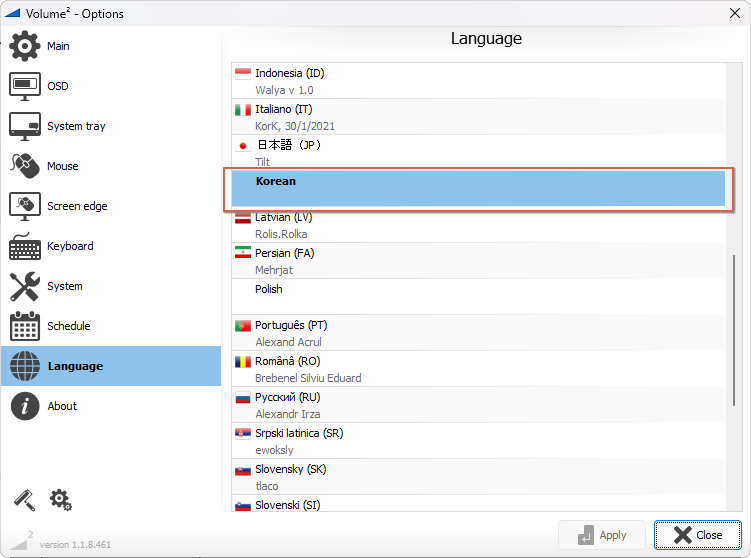Select the Polish language row
This screenshot has width=751, height=558.
pos(478,296)
